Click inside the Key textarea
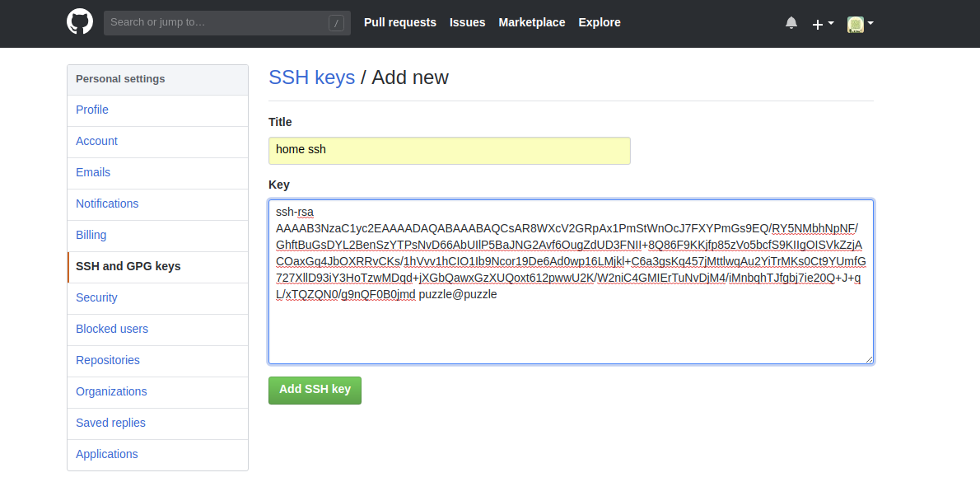The image size is (980, 482). coord(570,330)
